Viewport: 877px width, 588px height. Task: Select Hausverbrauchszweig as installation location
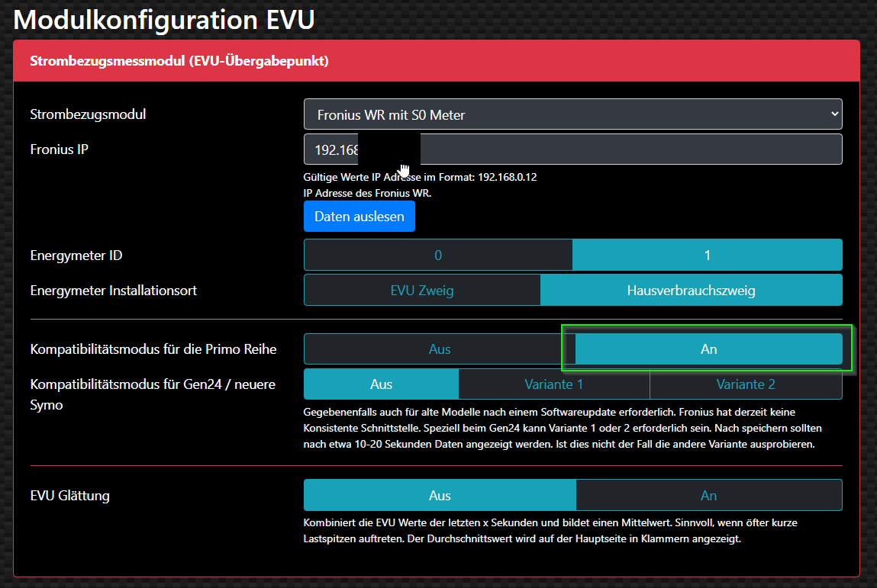[x=691, y=291]
